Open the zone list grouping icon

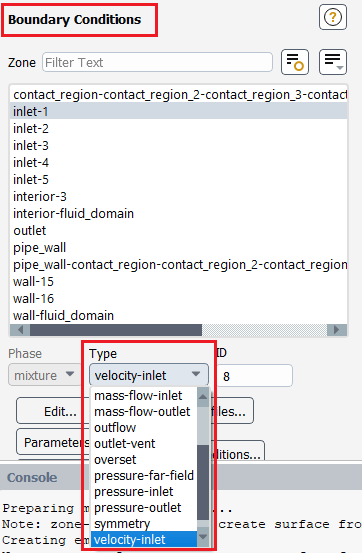(333, 62)
